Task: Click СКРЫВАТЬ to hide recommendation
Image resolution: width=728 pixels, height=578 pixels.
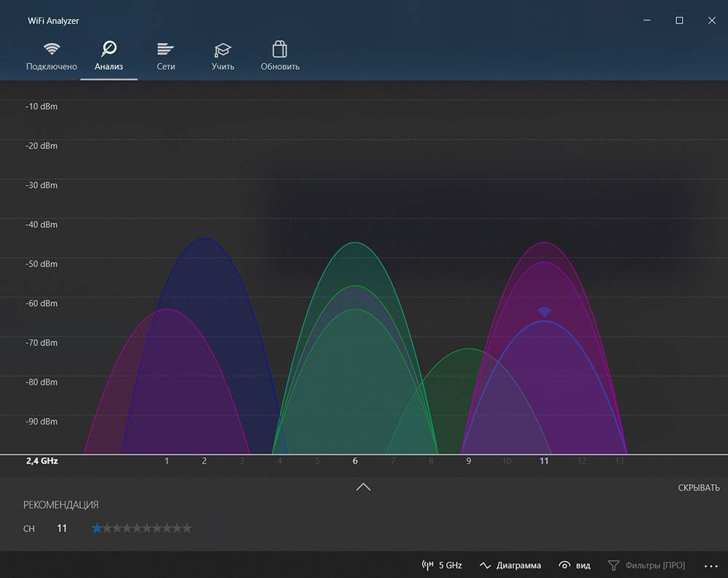Action: [699, 488]
